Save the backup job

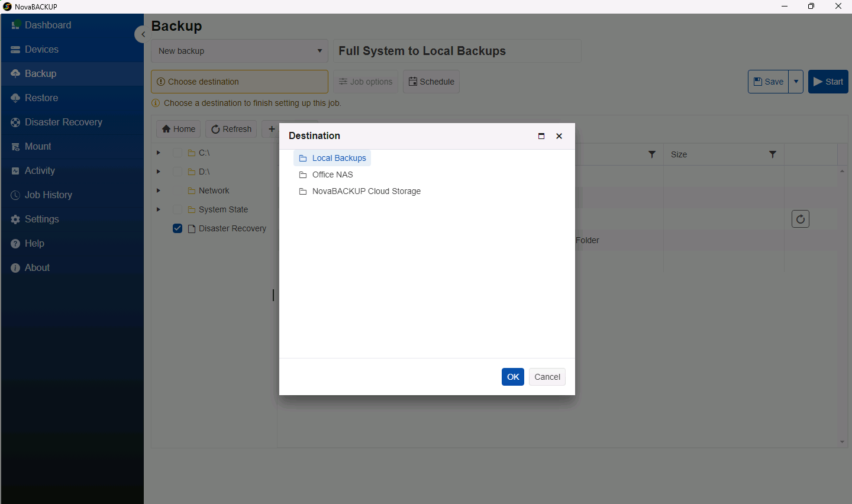(769, 82)
